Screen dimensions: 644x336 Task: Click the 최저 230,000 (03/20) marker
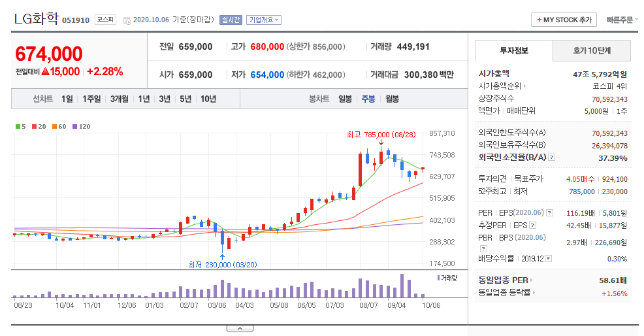[223, 265]
